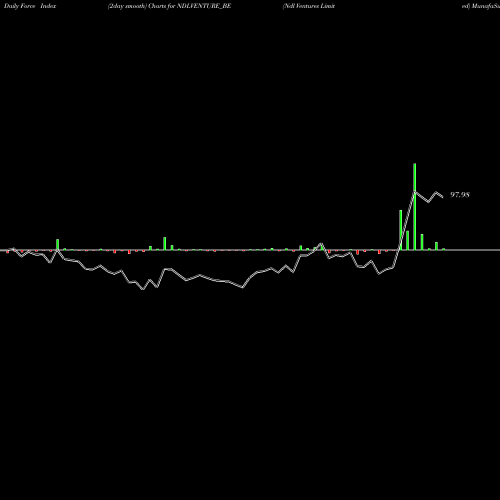Click the 'Daily Force Index' title text
Viewport: 500px width, 500px height.
[30, 6]
